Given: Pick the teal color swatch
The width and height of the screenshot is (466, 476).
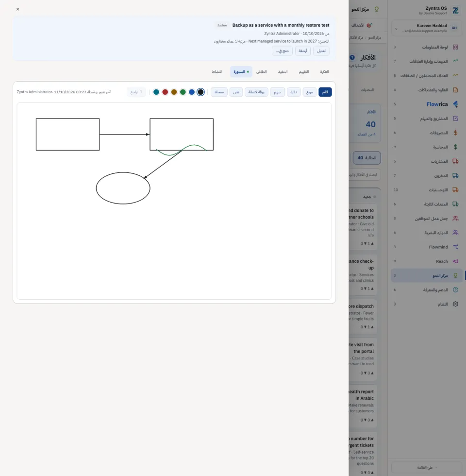Looking at the screenshot, I should pyautogui.click(x=156, y=92).
